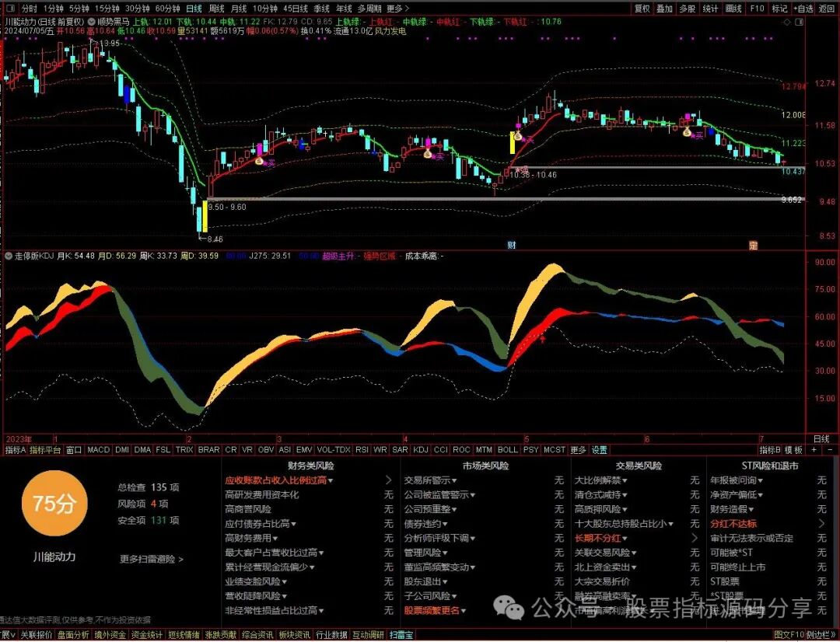Open the 关联报价 bottom tab
The width and height of the screenshot is (840, 642).
pyautogui.click(x=37, y=636)
